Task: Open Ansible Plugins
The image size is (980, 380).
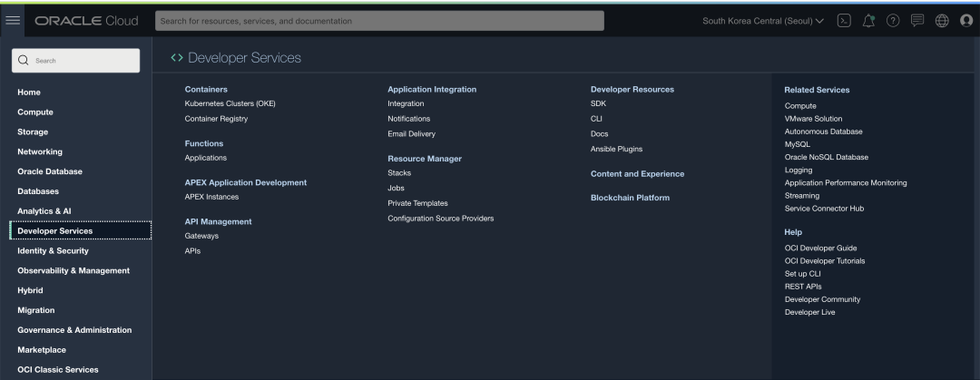Action: coord(616,149)
